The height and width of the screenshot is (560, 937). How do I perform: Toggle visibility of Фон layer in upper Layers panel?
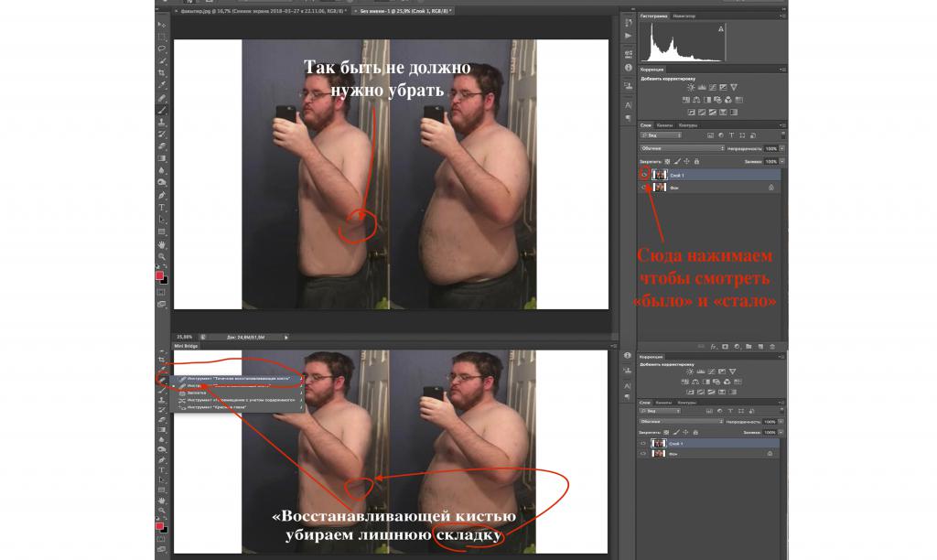click(644, 187)
